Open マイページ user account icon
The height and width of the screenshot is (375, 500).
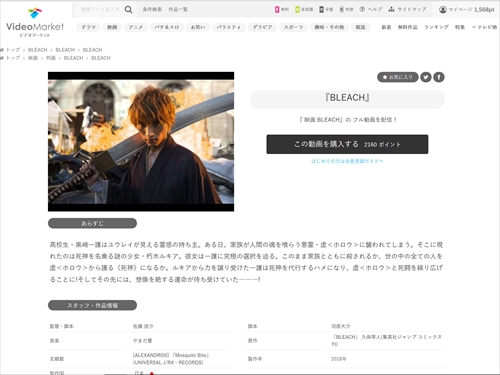pos(443,10)
